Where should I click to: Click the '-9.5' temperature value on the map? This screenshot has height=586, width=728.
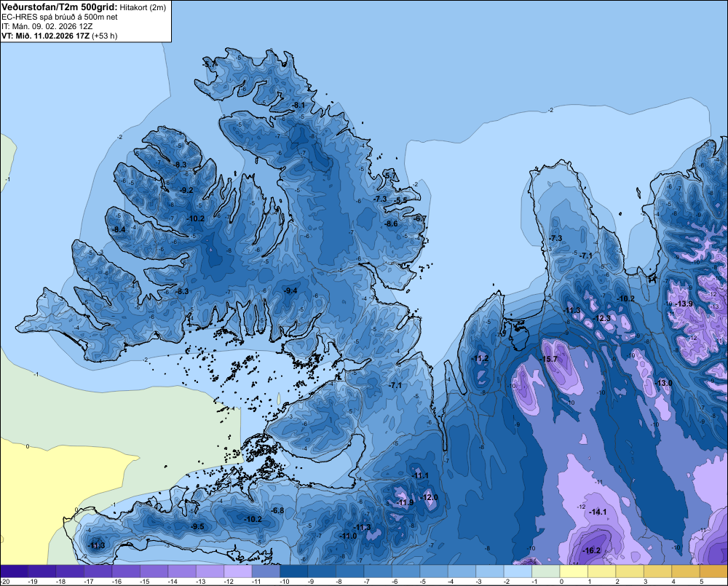click(197, 526)
